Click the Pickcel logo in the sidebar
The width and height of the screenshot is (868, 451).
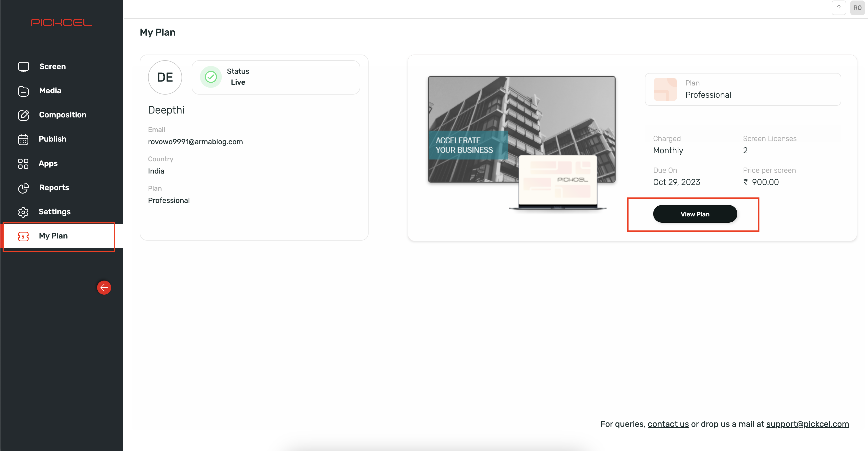(x=61, y=23)
